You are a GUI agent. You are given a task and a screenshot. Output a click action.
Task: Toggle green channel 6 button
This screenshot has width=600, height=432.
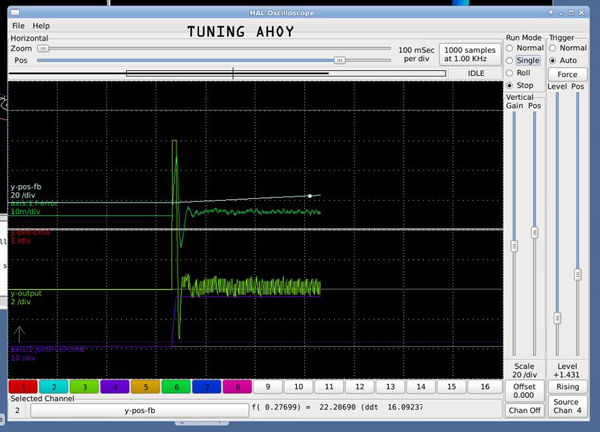(x=176, y=386)
